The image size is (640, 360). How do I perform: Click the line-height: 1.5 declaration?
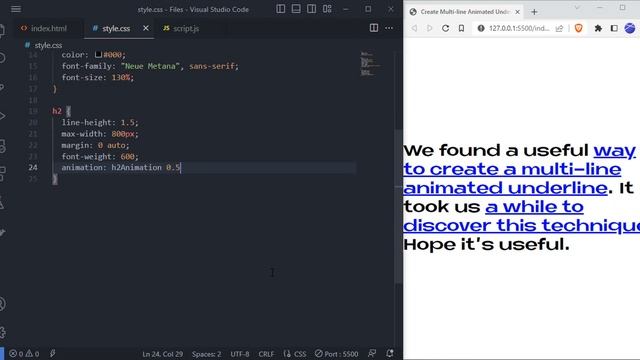point(100,122)
